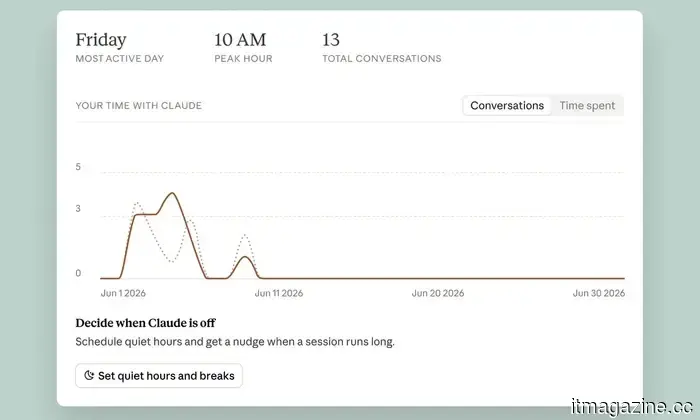The height and width of the screenshot is (420, 700).
Task: Click the 10 AM peak hour stat
Action: [240, 40]
